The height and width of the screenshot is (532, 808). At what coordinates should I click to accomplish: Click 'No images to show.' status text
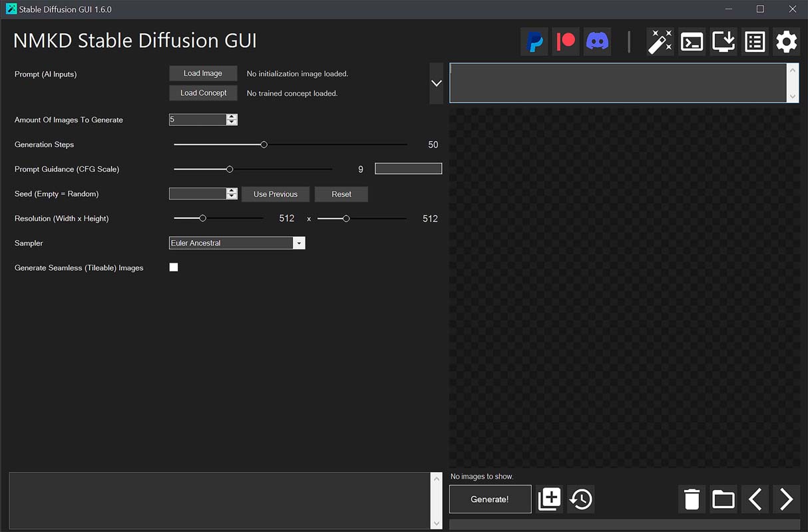(x=482, y=477)
